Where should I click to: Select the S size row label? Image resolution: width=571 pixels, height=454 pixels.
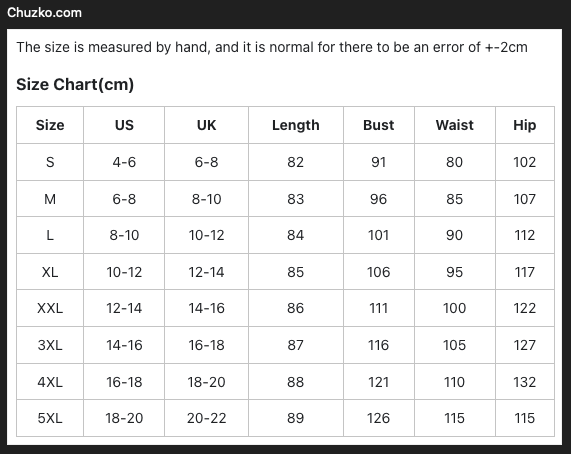pyautogui.click(x=50, y=162)
